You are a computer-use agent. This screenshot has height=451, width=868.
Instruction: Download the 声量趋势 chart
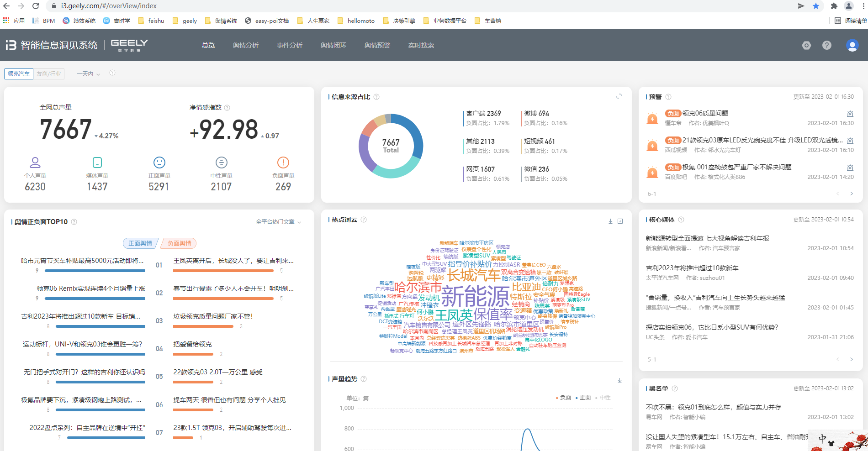pos(619,380)
